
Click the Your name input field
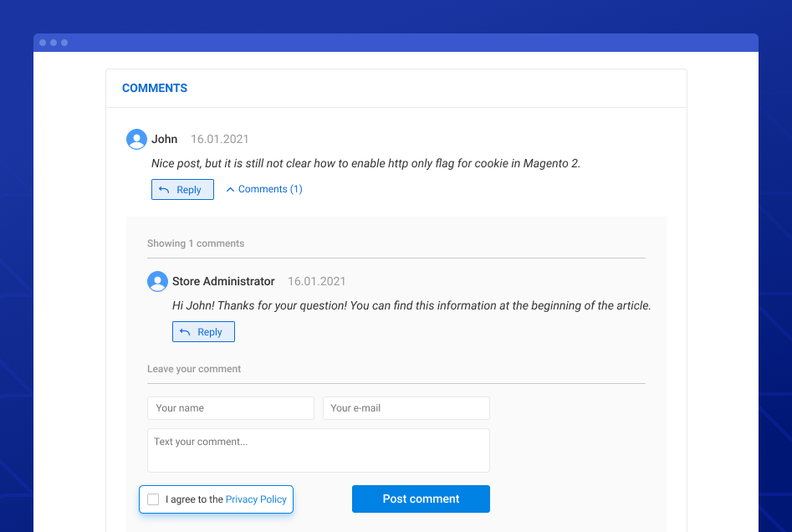point(230,407)
